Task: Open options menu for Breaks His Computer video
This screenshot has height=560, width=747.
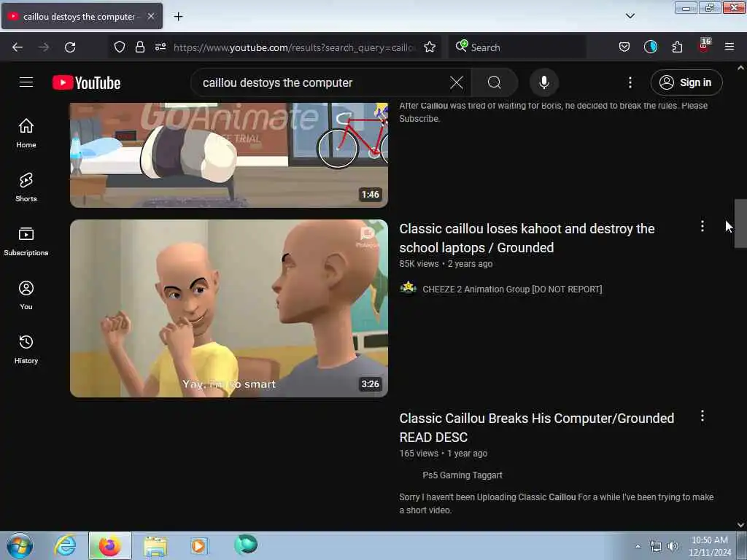Action: click(703, 416)
